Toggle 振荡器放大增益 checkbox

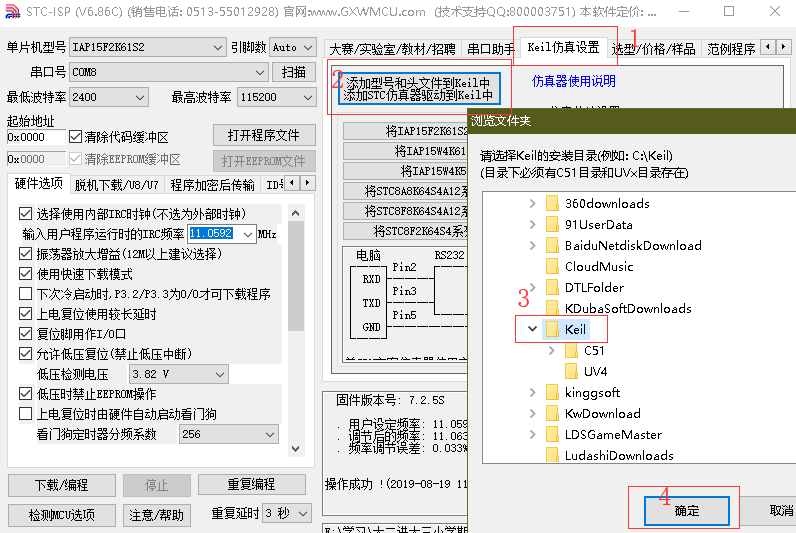point(25,253)
